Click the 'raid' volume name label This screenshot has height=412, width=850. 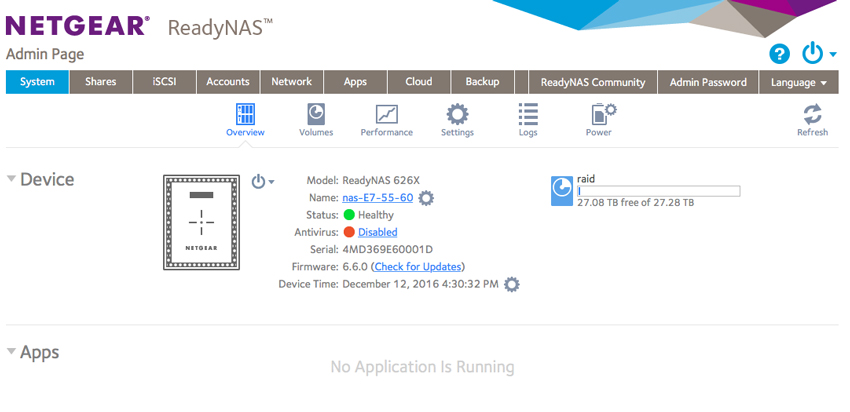[586, 179]
